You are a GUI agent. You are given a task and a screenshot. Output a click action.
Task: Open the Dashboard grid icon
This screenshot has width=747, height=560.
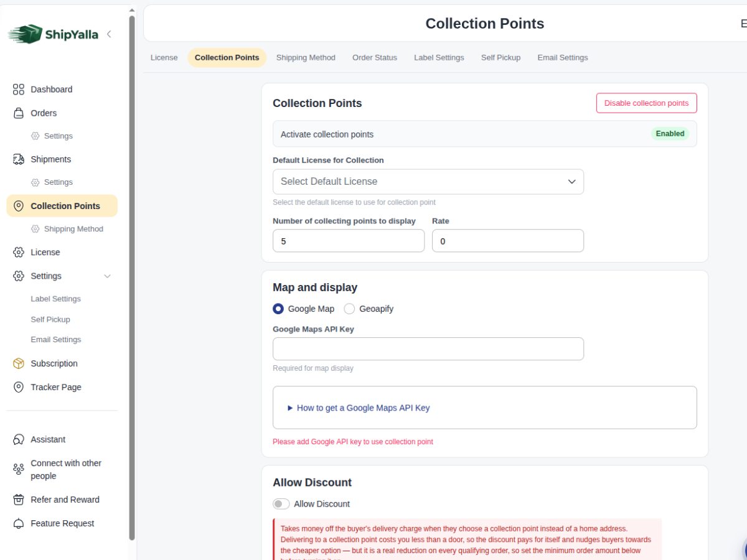click(x=19, y=90)
